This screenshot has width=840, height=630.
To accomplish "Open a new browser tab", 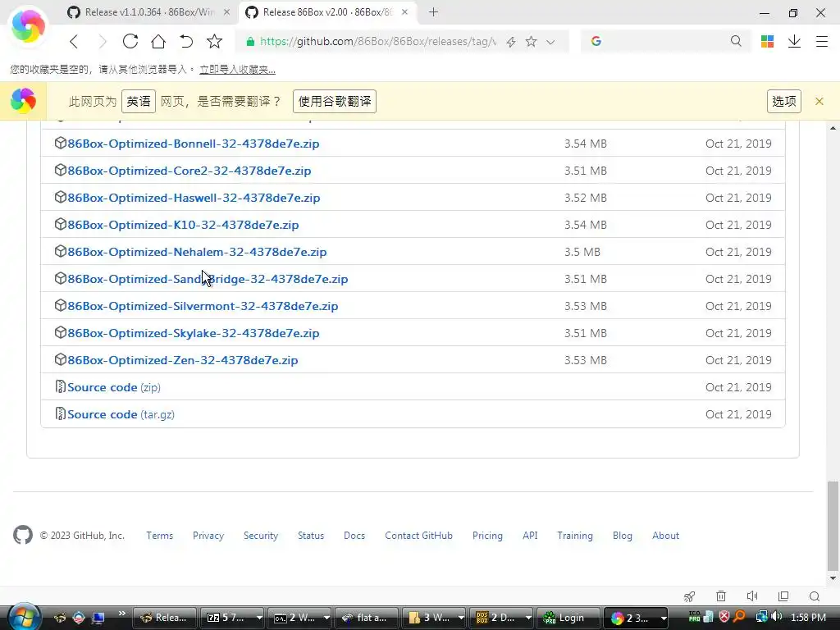I will 433,11.
